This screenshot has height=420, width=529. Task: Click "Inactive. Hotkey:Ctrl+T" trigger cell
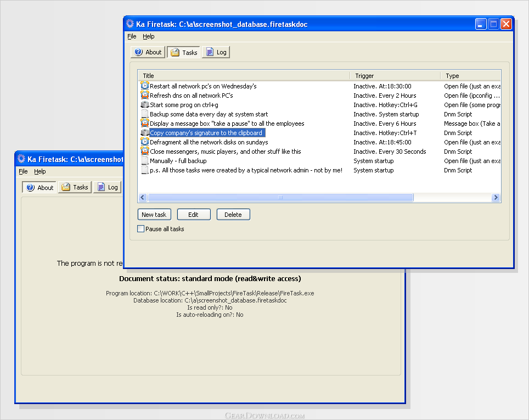click(385, 133)
